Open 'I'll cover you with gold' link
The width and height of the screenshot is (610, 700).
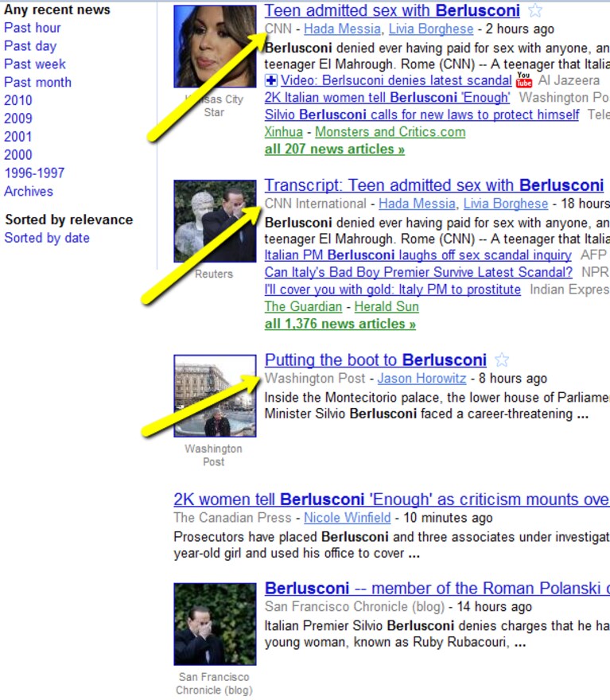point(393,290)
